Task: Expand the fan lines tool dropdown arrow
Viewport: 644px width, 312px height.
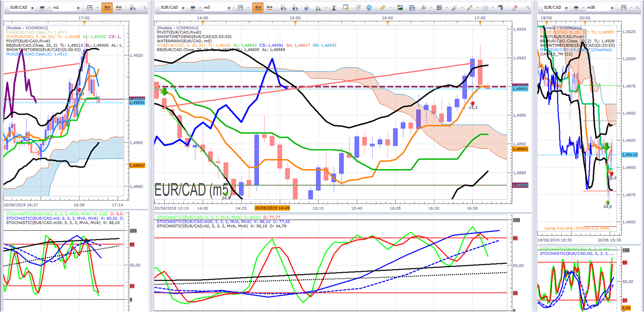Action: [462, 8]
